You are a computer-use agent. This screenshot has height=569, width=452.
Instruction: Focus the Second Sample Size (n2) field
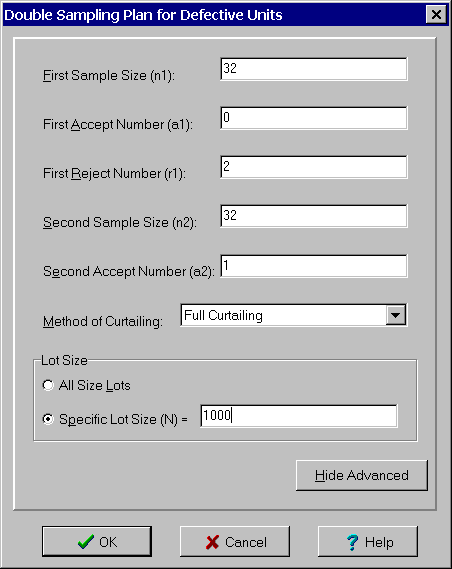coord(314,216)
